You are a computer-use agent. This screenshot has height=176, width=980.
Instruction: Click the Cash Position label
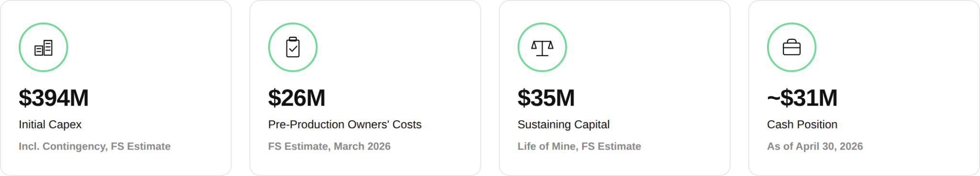(x=802, y=125)
